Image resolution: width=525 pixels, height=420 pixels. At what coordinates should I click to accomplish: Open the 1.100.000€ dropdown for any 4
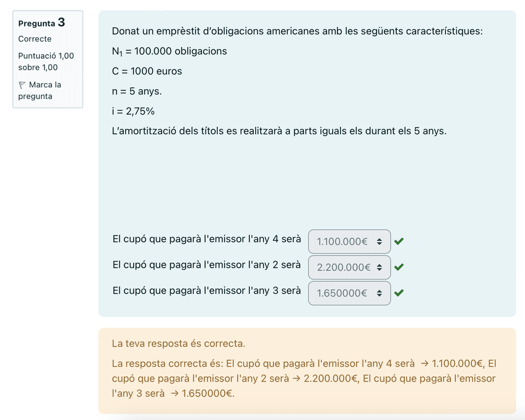(x=349, y=242)
